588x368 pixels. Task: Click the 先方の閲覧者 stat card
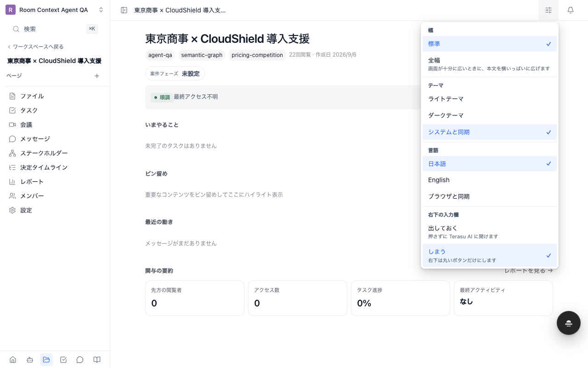click(195, 298)
